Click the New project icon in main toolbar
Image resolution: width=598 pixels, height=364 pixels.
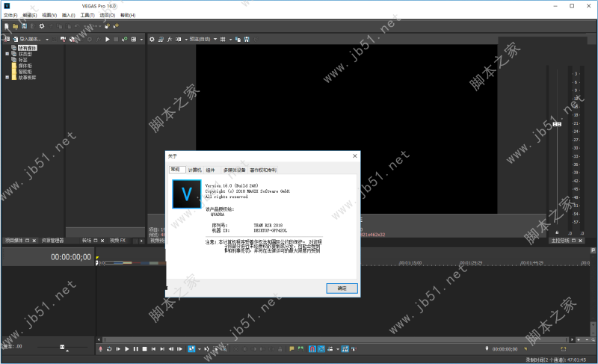click(7, 26)
